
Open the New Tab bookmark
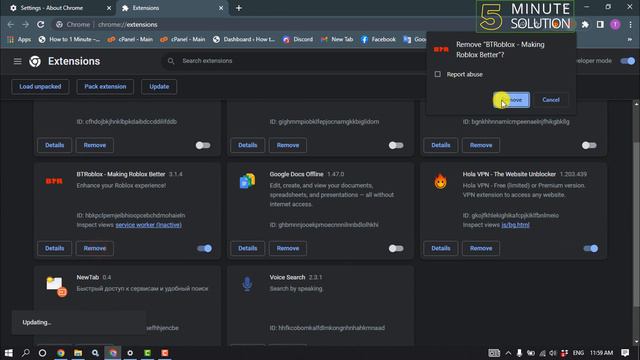[x=337, y=40]
